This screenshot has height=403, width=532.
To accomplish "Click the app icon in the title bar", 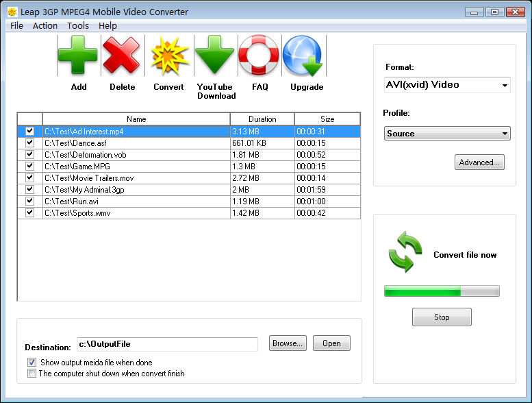I will pos(12,12).
